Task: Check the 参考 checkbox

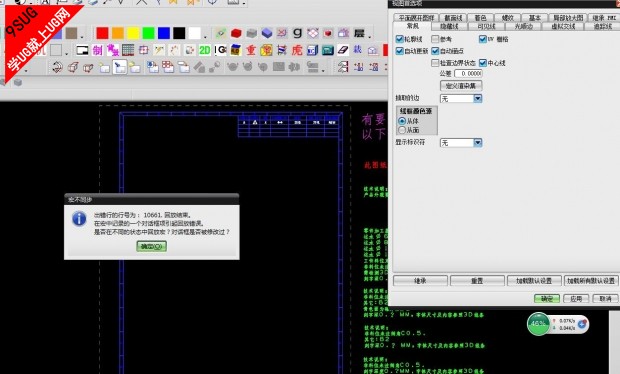Action: coord(435,39)
